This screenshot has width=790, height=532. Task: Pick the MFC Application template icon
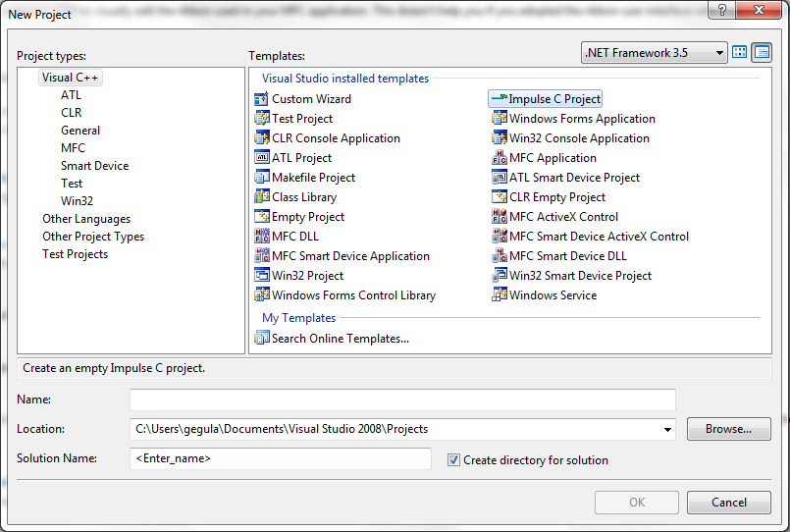pyautogui.click(x=499, y=158)
